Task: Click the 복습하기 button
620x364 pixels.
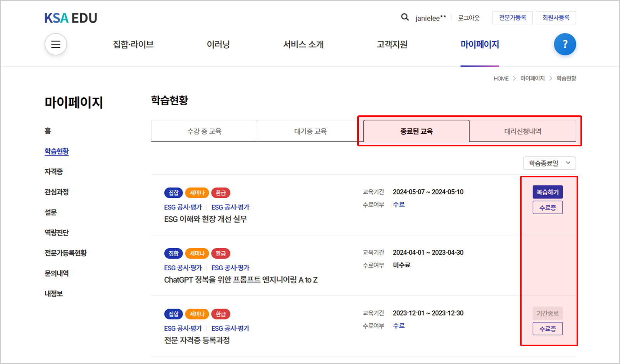Action: (548, 192)
